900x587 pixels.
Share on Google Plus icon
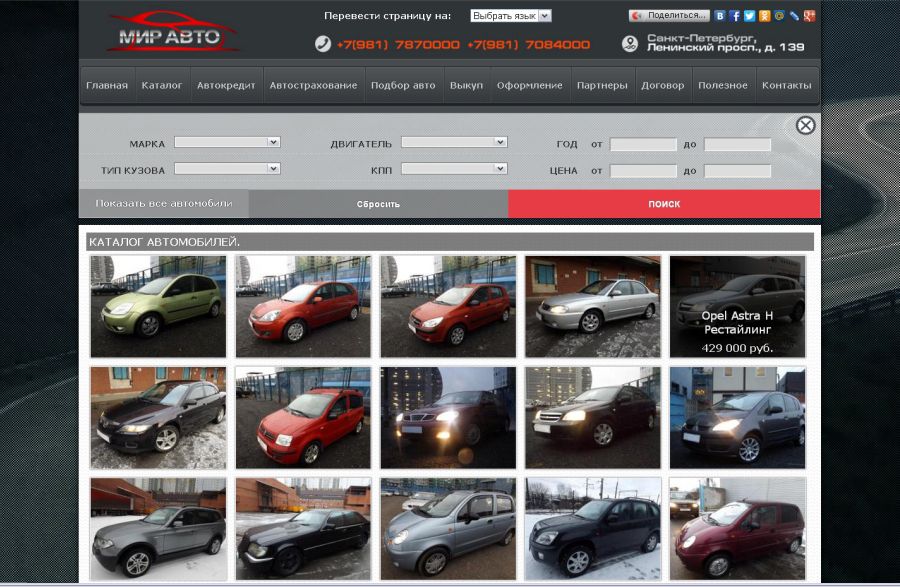809,16
